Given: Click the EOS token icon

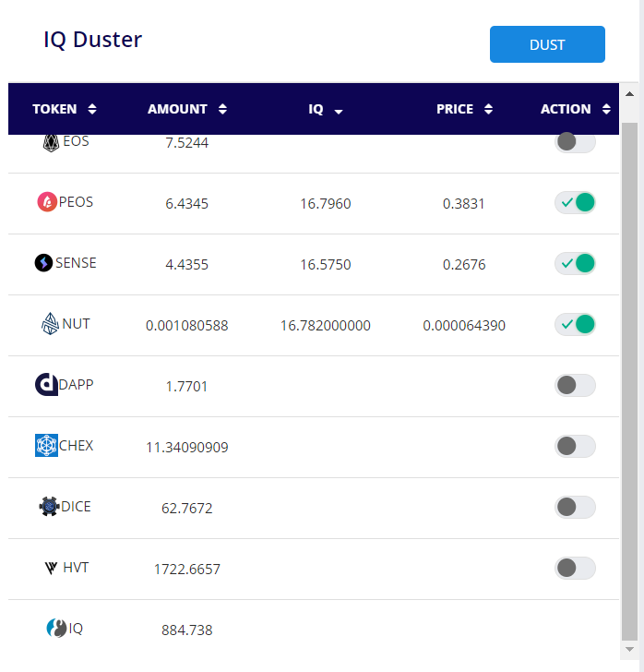Looking at the screenshot, I should (51, 143).
